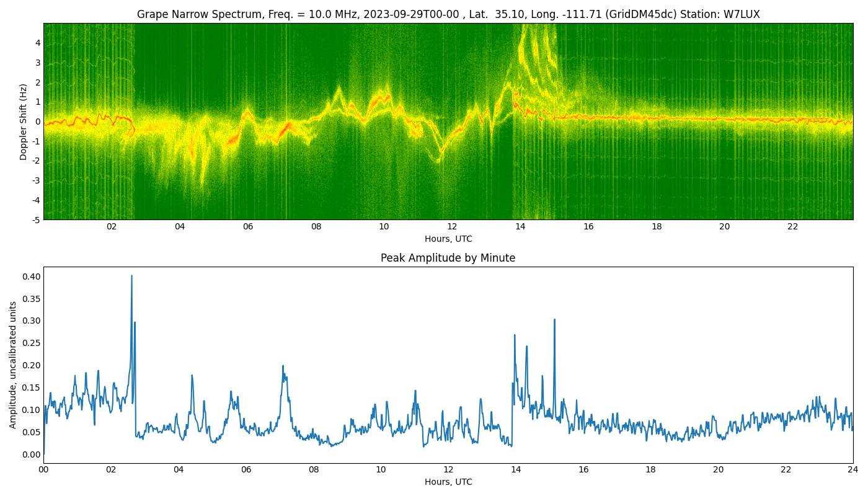Click the "04" hour tick under the amplitude plot
868x496 pixels.
[179, 470]
